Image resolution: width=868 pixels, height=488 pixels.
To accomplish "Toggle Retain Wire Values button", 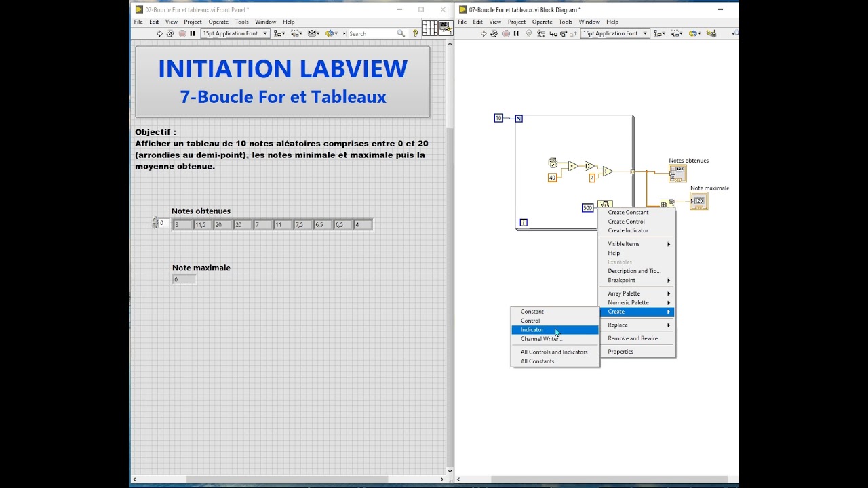I will (540, 33).
